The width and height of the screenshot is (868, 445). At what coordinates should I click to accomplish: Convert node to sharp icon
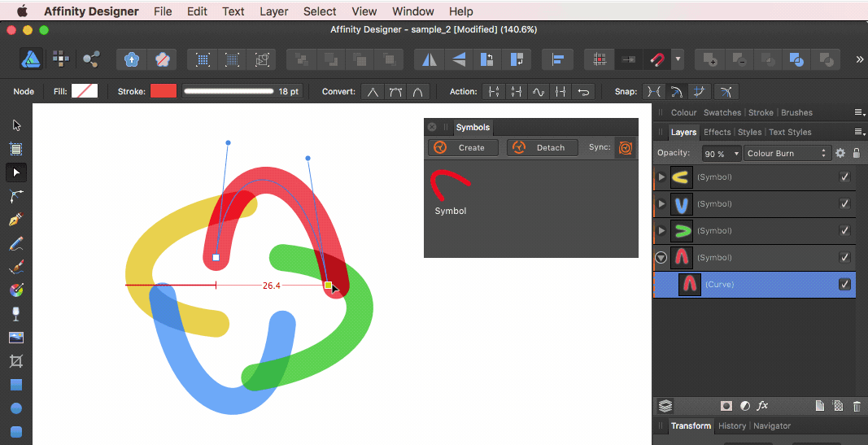coord(373,92)
